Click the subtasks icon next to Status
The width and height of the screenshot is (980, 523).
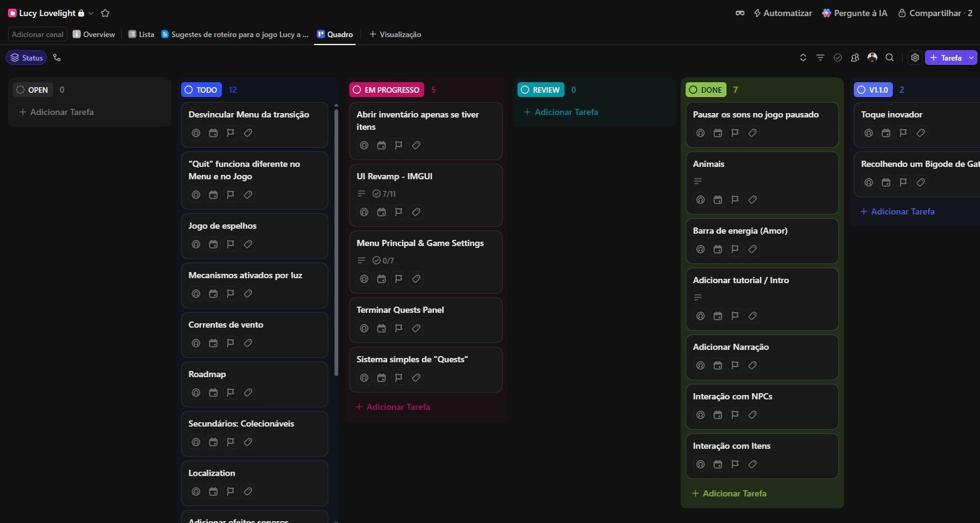pyautogui.click(x=57, y=57)
